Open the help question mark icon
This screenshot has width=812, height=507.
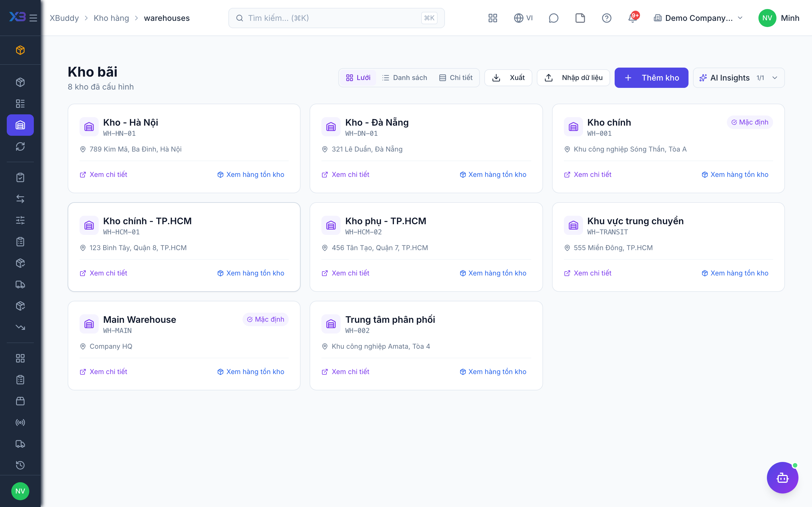(606, 18)
